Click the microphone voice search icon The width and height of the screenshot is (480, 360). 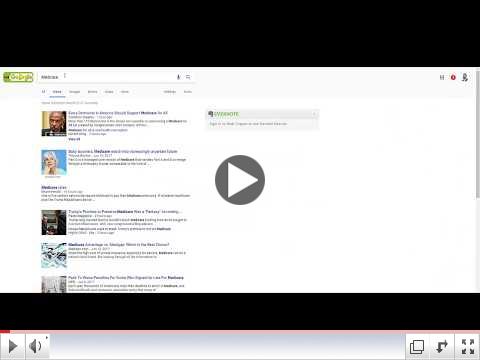pos(178,77)
